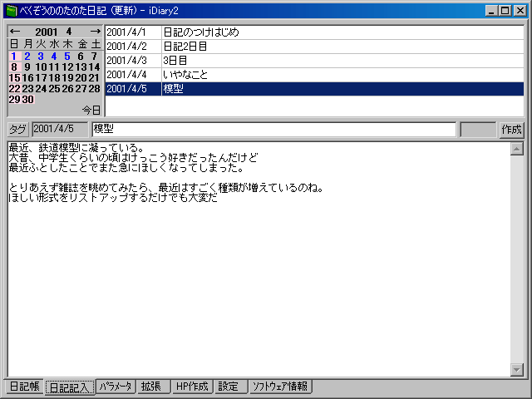
Task: Jump to today with 今日 button
Action: click(91, 110)
